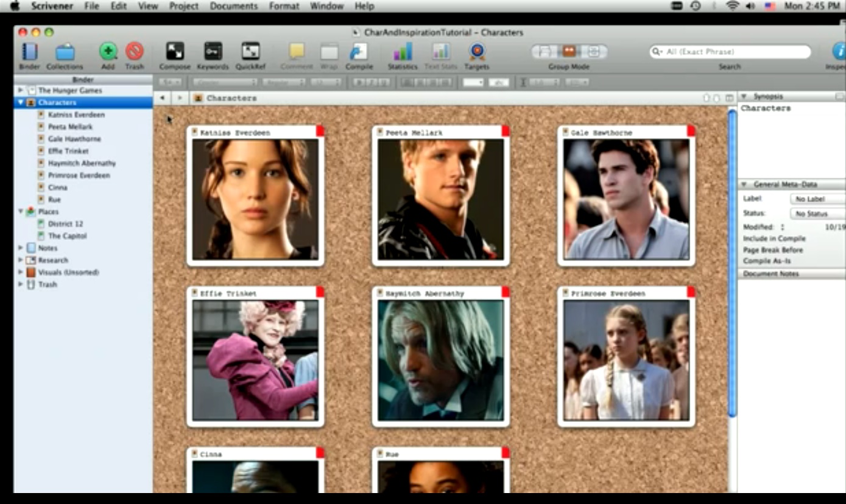Viewport: 846px width, 504px height.
Task: Click the split editor icon in header
Action: click(729, 98)
